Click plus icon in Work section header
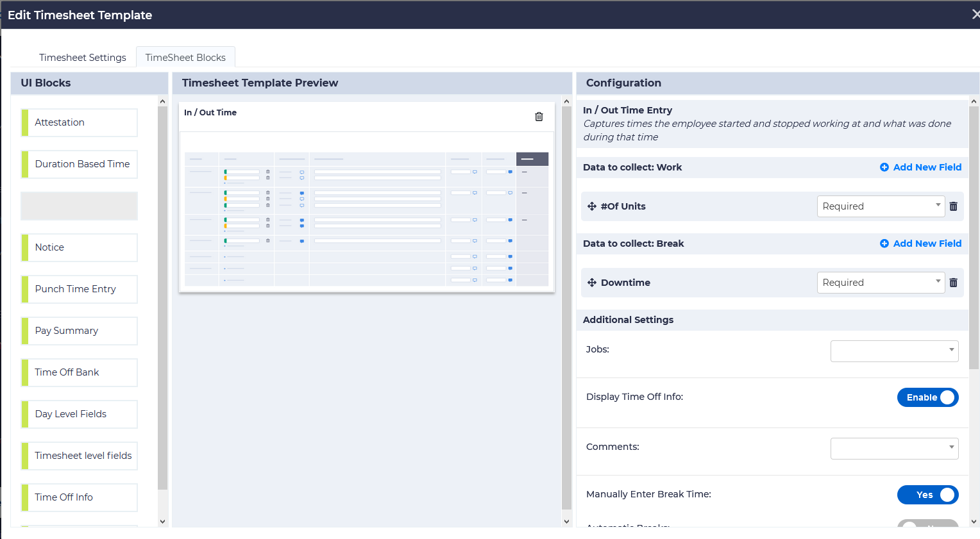 pyautogui.click(x=884, y=167)
